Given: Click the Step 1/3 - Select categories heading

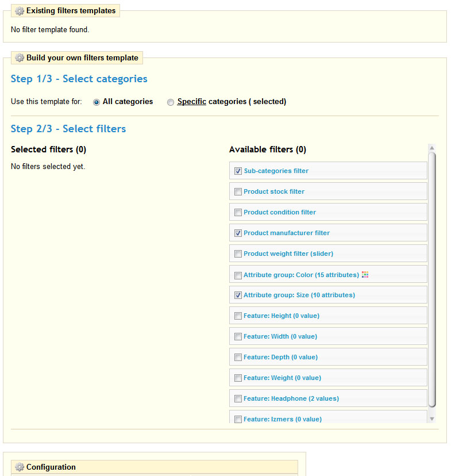Looking at the screenshot, I should click(79, 79).
